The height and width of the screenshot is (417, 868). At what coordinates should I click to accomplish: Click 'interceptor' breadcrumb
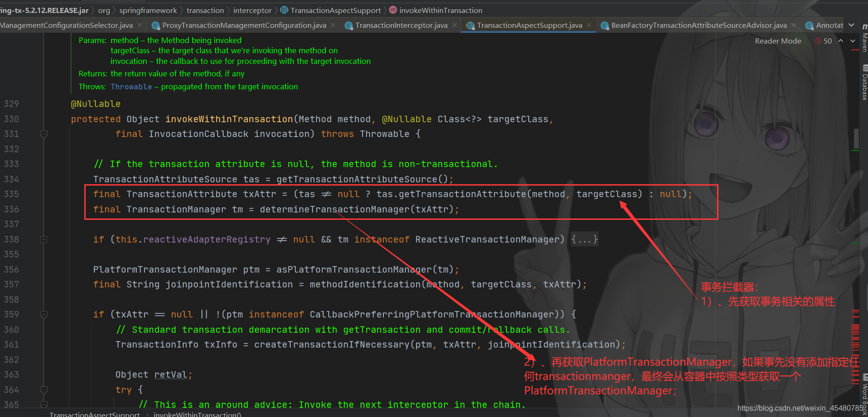(252, 10)
